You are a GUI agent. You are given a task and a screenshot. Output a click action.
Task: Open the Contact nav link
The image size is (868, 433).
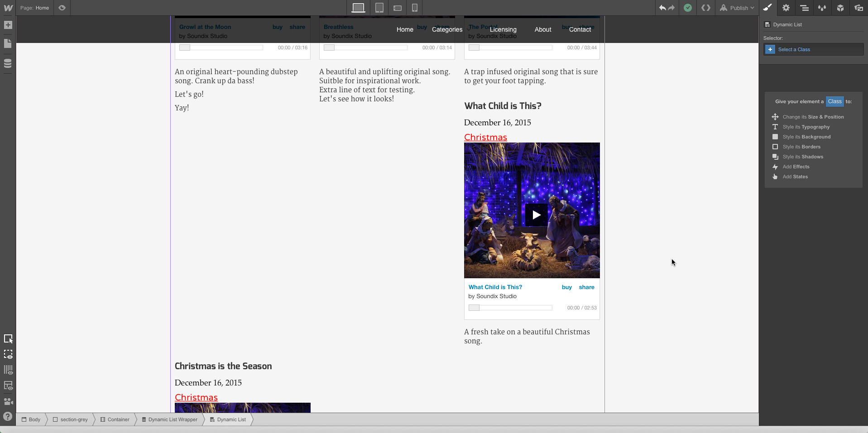[580, 29]
